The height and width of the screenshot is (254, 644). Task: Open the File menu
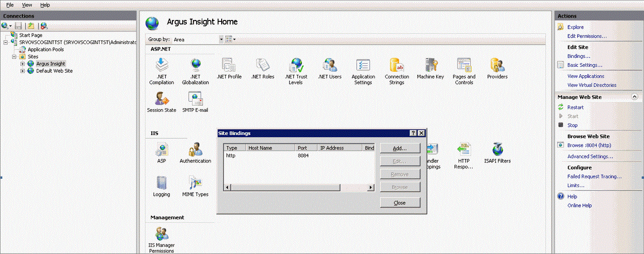click(x=10, y=5)
